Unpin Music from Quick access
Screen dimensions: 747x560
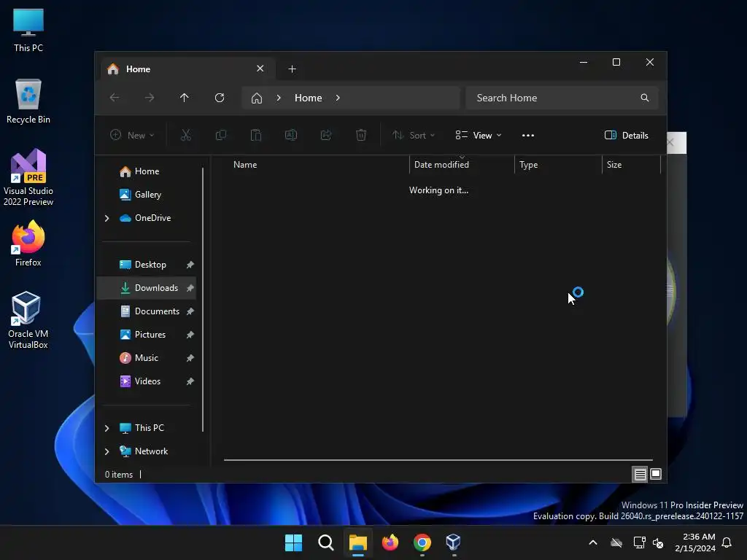(x=190, y=358)
